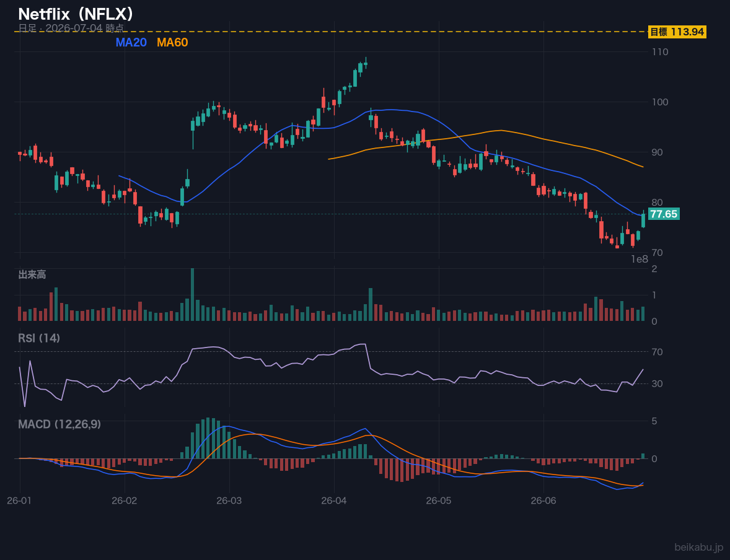Screen dimensions: 730x560
Task: Click the 日足 2026-07-04 時点 subtitle
Action: tap(71, 28)
